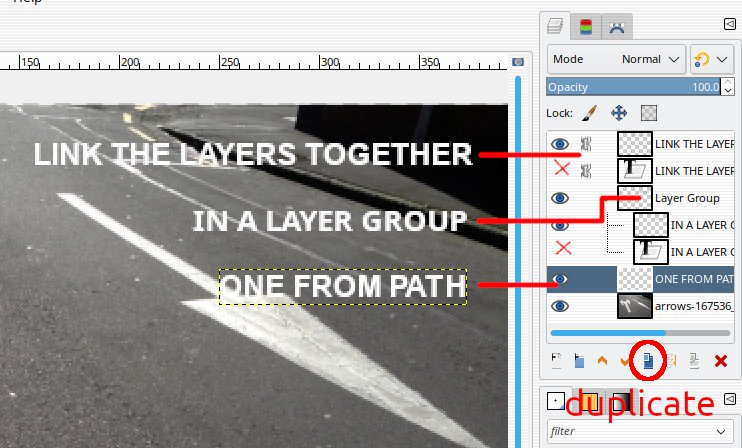Click the layer Opacity slider
This screenshot has height=448, width=742.
click(633, 87)
